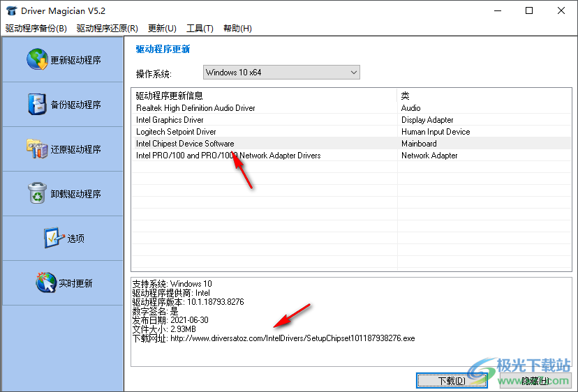Click the Backup Drivers (备份驱动程序) icon
Viewport: 578px width, 392px height.
(37, 104)
